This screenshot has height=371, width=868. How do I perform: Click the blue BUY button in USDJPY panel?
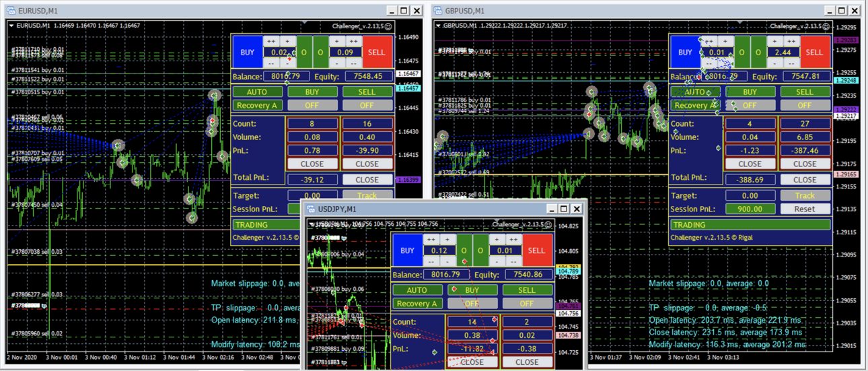pyautogui.click(x=407, y=250)
